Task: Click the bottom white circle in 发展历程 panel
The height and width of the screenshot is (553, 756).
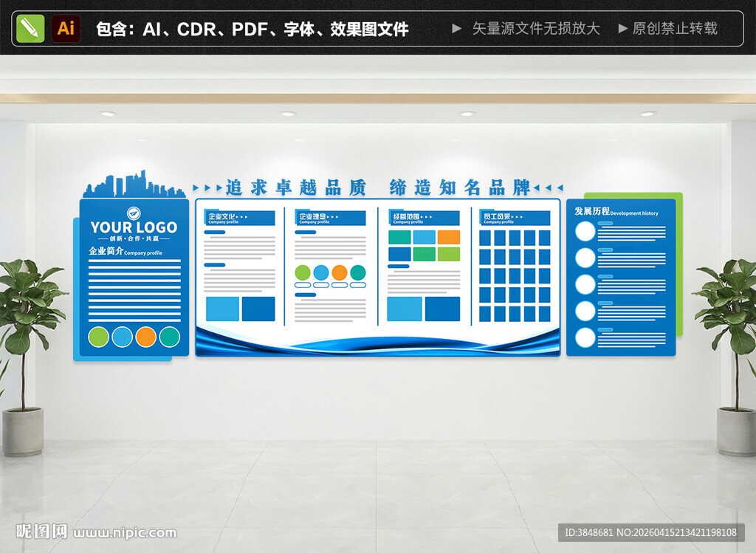Action: coord(585,337)
